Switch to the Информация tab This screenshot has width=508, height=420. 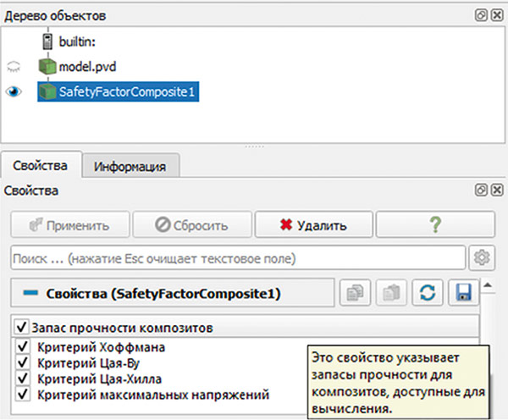(x=130, y=166)
